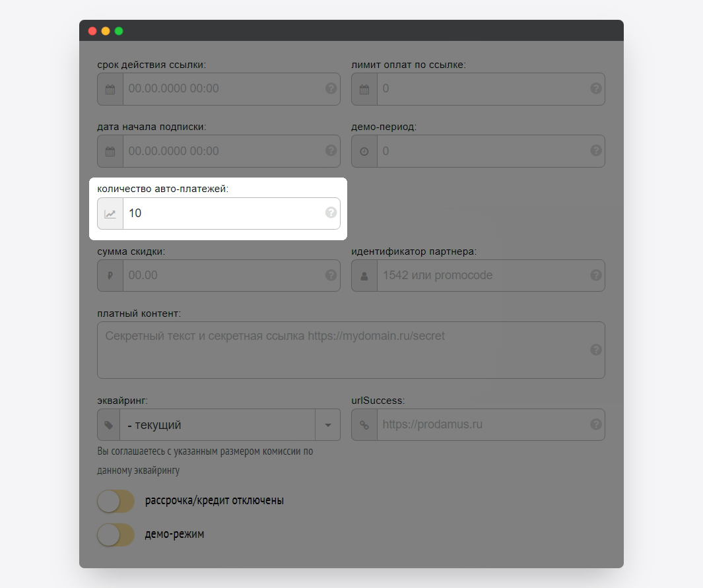Viewport: 703px width, 588px height.
Task: Click person icon for идентификатор партнера
Action: click(x=364, y=276)
